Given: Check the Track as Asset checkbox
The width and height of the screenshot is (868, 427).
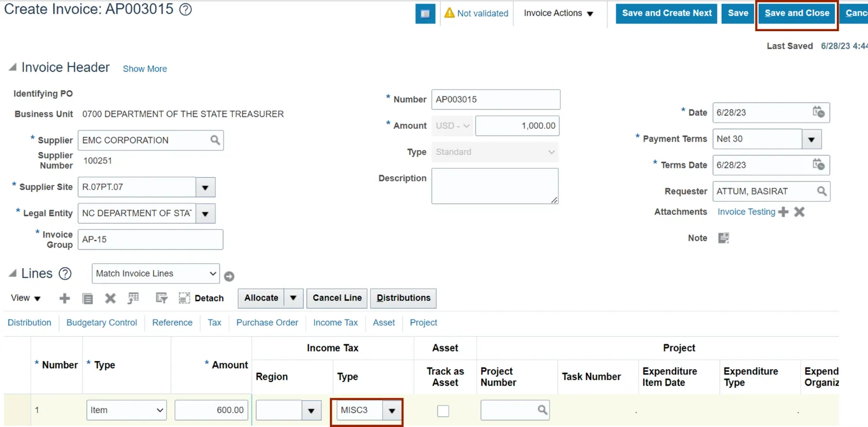Looking at the screenshot, I should [x=443, y=411].
